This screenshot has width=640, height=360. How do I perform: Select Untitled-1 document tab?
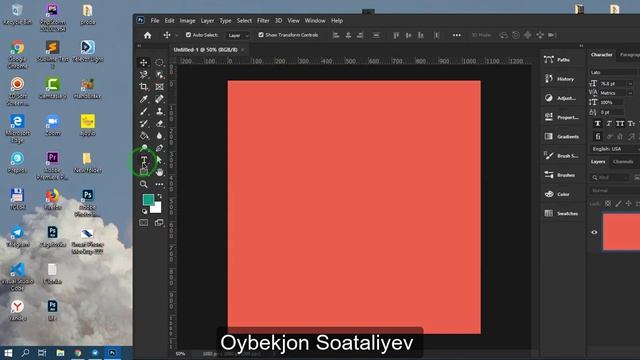[205, 50]
